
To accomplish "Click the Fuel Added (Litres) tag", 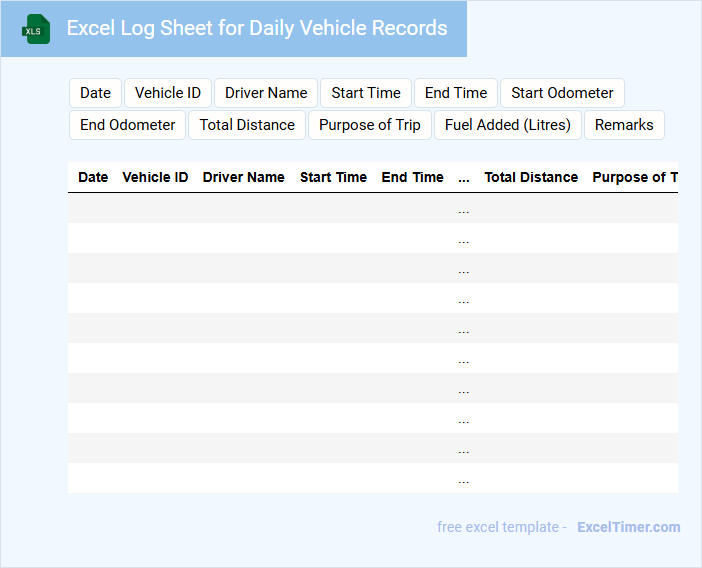I will pos(508,125).
